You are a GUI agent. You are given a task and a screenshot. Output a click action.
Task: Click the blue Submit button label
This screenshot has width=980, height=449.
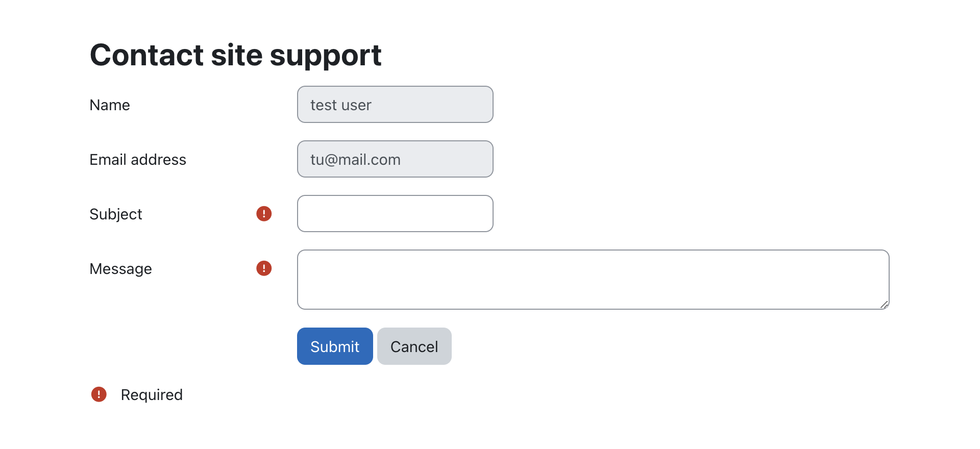(335, 347)
